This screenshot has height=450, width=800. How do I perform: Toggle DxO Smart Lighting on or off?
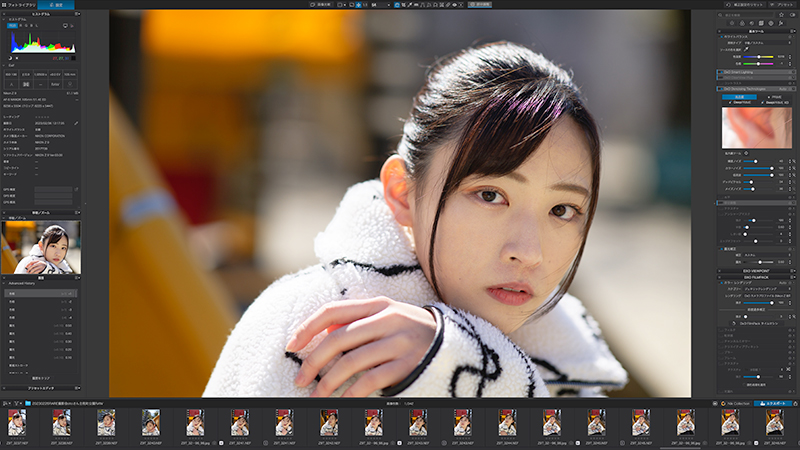pyautogui.click(x=721, y=72)
